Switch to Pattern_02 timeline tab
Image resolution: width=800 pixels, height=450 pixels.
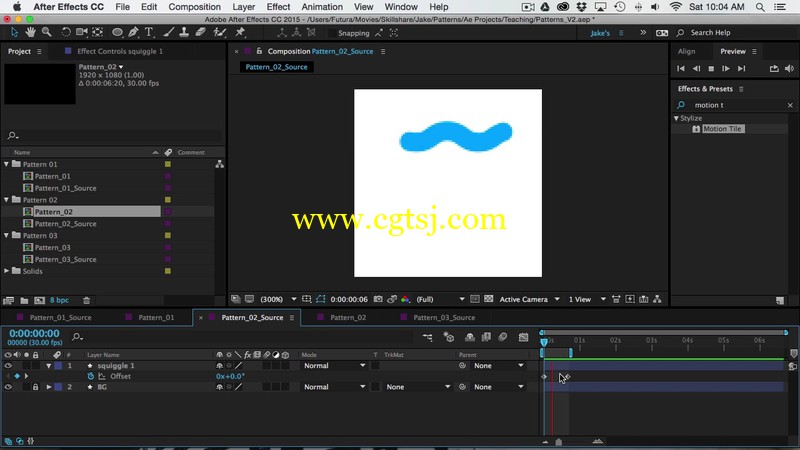pyautogui.click(x=348, y=317)
